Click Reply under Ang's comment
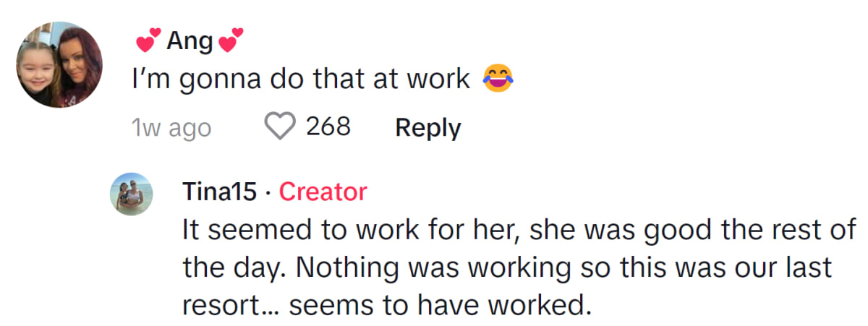868x326 pixels. tap(427, 128)
